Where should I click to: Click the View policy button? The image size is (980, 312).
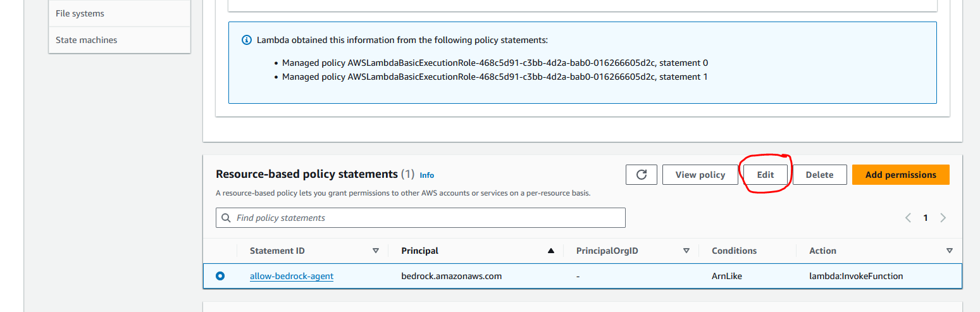pyautogui.click(x=700, y=175)
